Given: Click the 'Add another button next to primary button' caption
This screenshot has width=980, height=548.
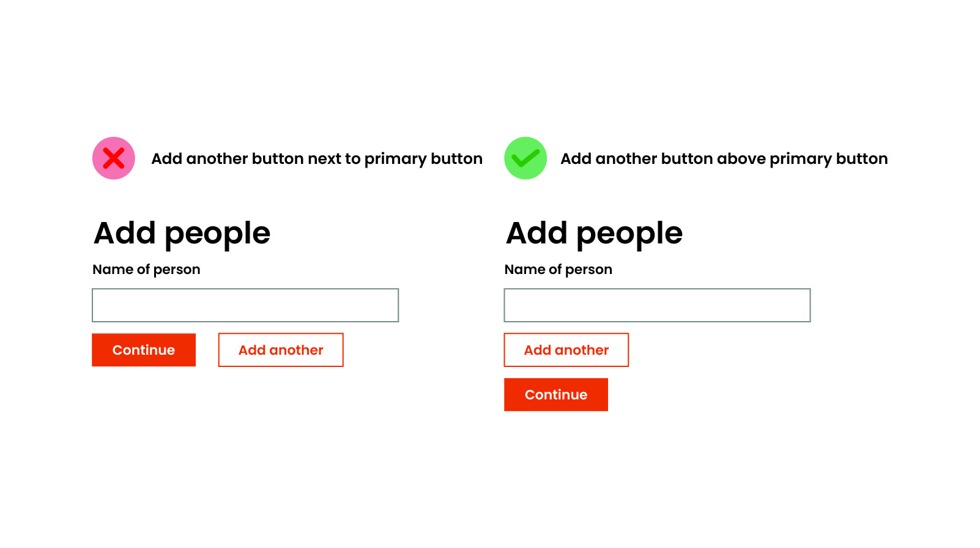Looking at the screenshot, I should pyautogui.click(x=317, y=159).
